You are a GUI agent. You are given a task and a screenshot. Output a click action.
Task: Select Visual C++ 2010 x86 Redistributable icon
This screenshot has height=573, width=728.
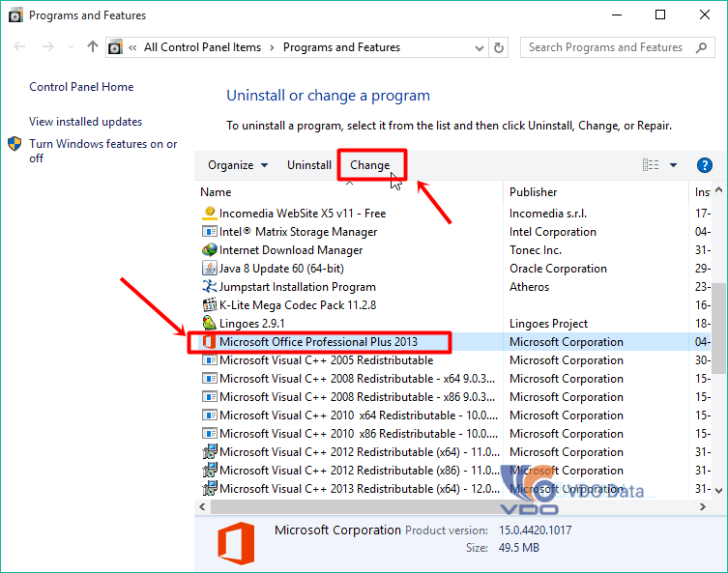(210, 433)
